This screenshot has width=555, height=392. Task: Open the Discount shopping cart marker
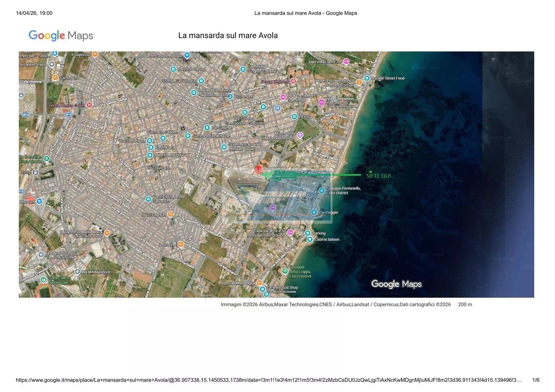(x=39, y=201)
